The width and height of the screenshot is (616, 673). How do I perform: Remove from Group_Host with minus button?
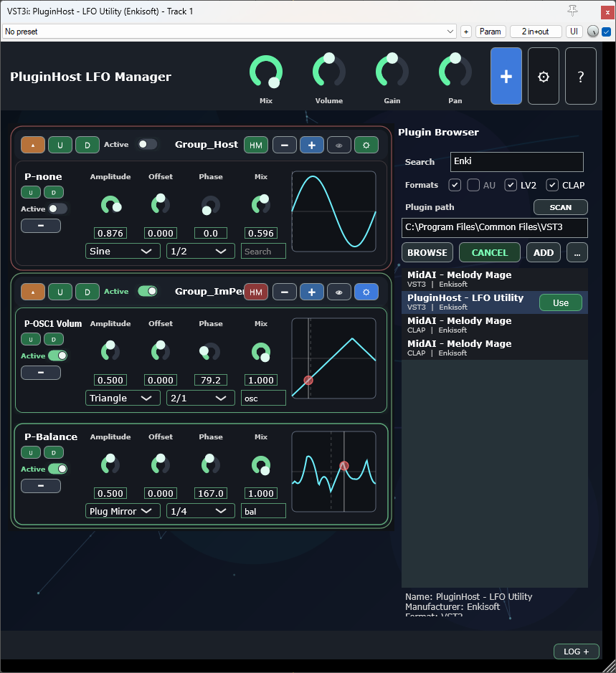pos(285,145)
